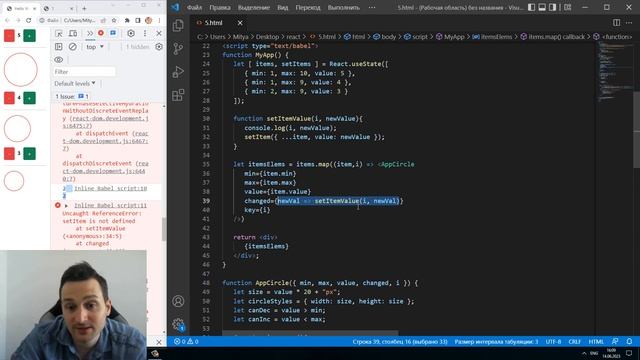The image size is (640, 360).
Task: Activate DevTools inspect element picker
Action: point(59,33)
